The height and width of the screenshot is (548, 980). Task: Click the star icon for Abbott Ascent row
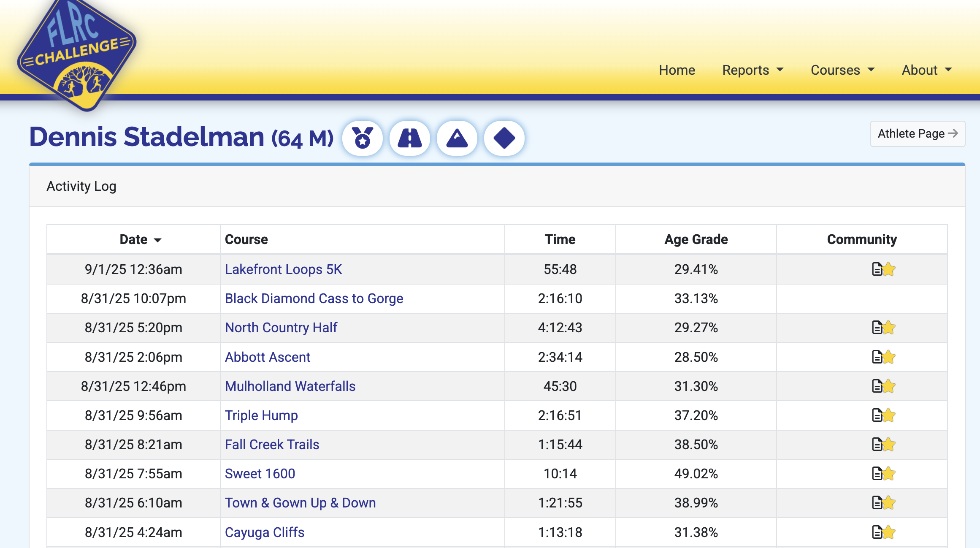889,357
